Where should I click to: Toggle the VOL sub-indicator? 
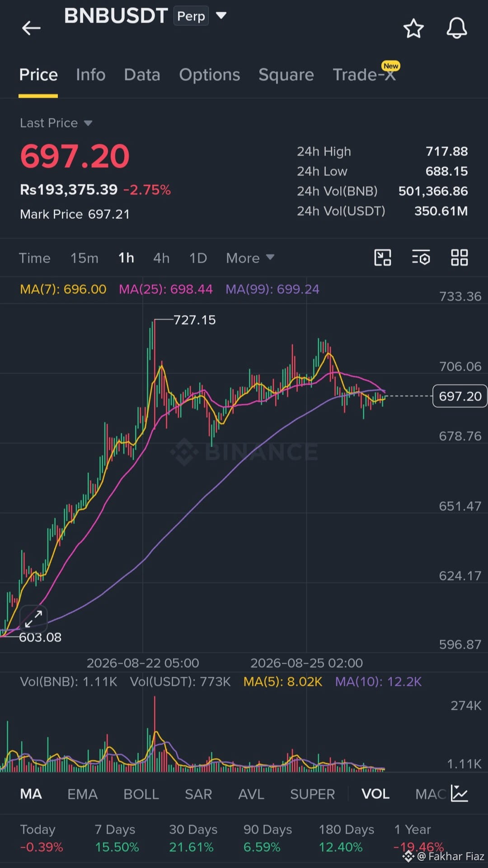tap(375, 794)
